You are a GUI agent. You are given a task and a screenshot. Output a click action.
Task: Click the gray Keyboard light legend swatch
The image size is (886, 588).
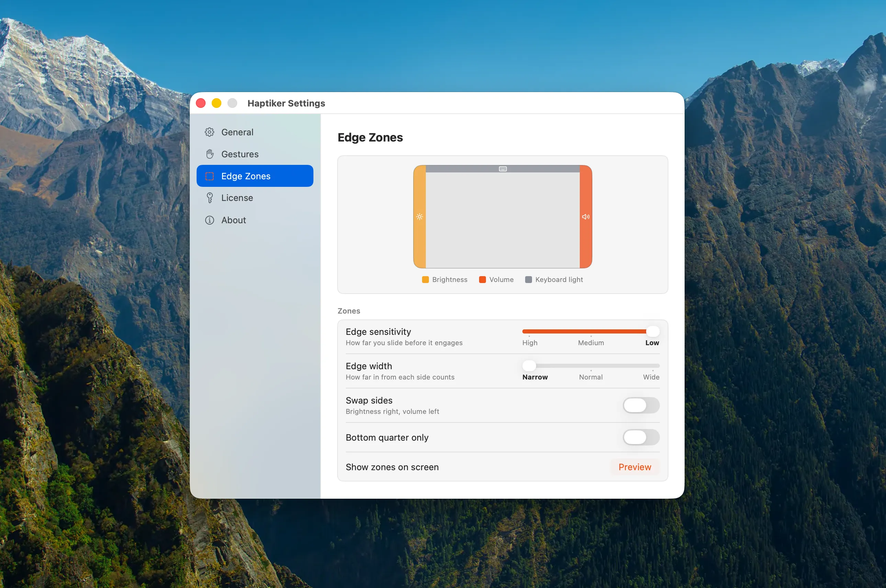pos(528,280)
